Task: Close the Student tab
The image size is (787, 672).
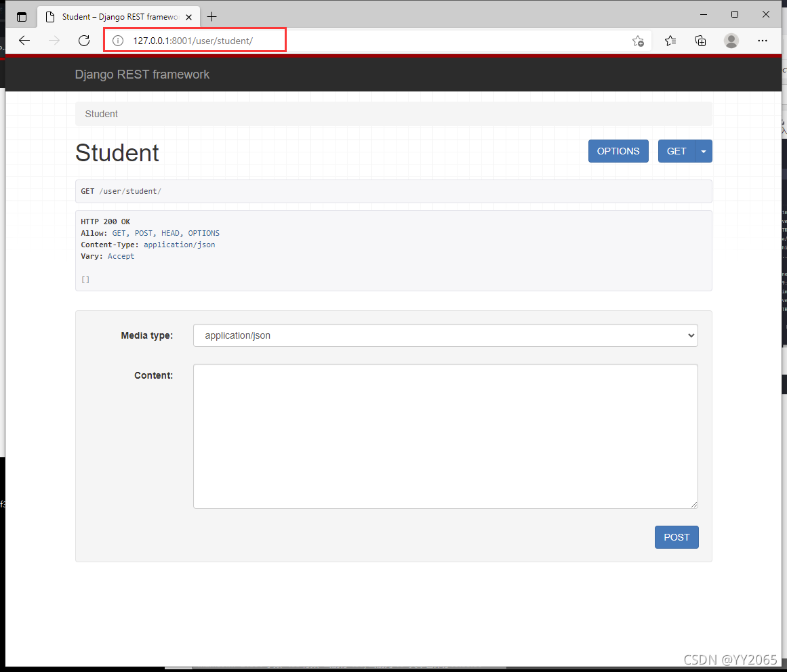Action: [188, 17]
